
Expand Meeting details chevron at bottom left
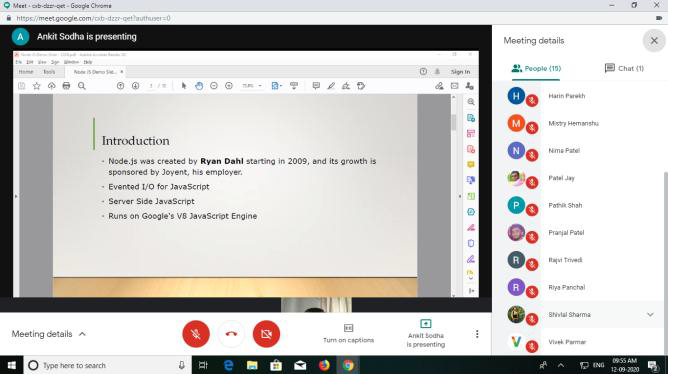pyautogui.click(x=82, y=334)
